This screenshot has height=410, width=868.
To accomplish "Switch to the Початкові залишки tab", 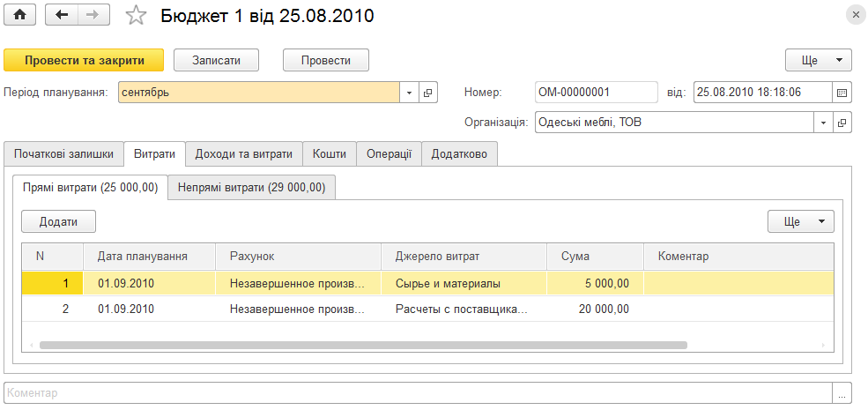I will (x=63, y=154).
